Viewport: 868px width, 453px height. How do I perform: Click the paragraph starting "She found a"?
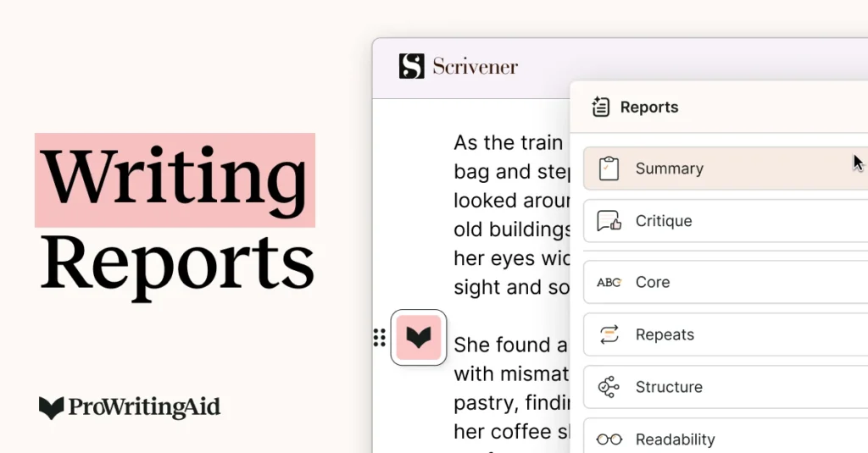511,388
